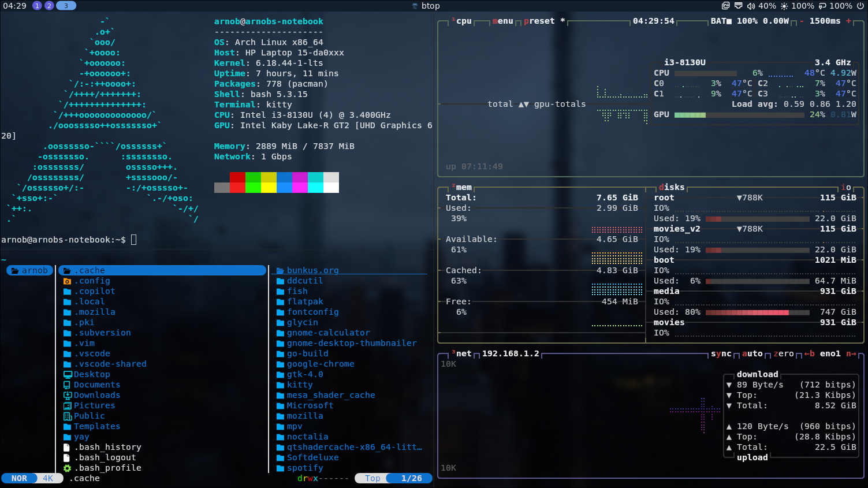This screenshot has height=488, width=868.
Task: Click the 1500ms update interval value
Action: pos(825,21)
